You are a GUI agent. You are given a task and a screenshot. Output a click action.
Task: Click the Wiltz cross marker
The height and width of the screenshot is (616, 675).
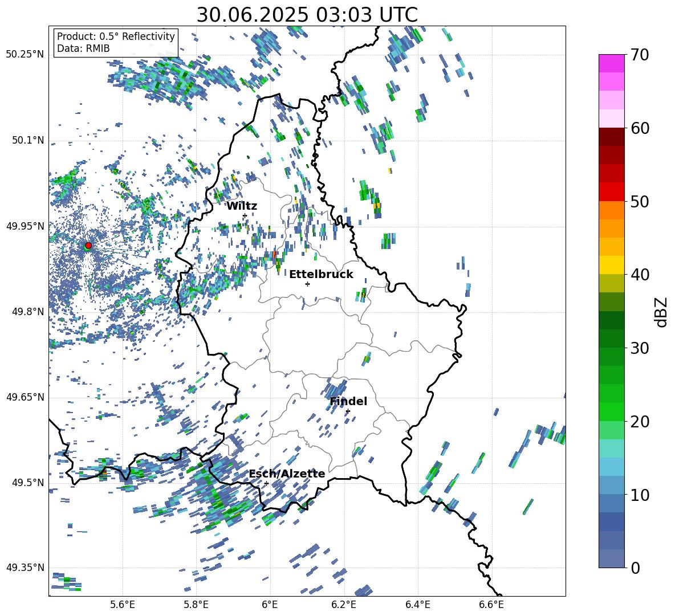245,215
